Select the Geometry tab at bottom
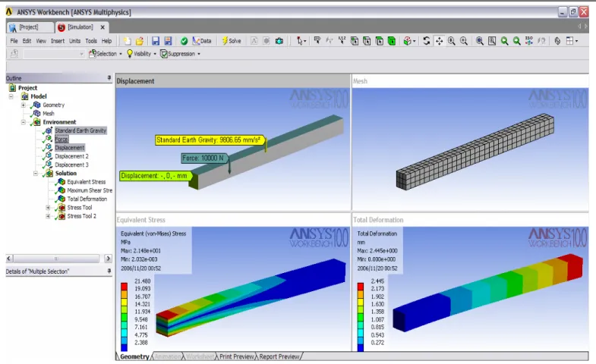Viewport: 596px width, 364px height. coord(134,356)
